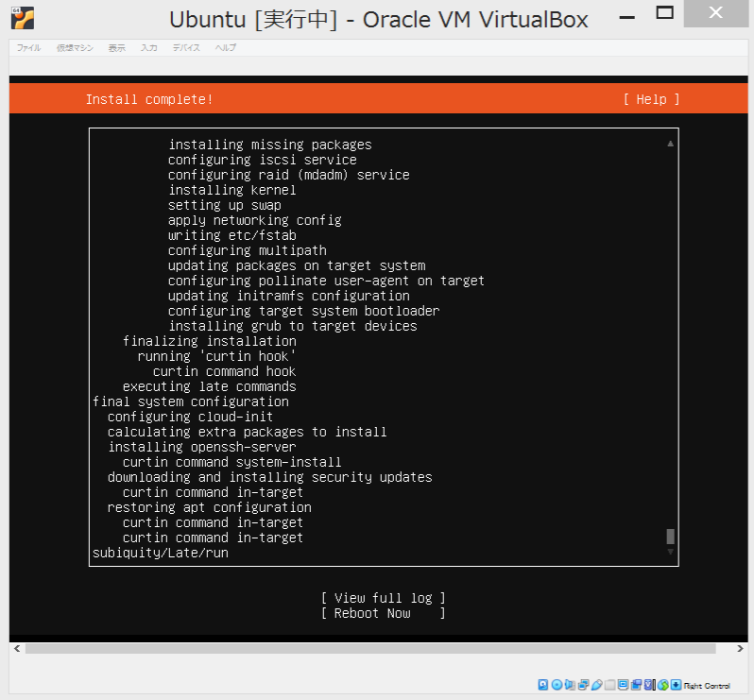The height and width of the screenshot is (700, 754).
Task: Close the VirtualBox window
Action: pos(715,13)
